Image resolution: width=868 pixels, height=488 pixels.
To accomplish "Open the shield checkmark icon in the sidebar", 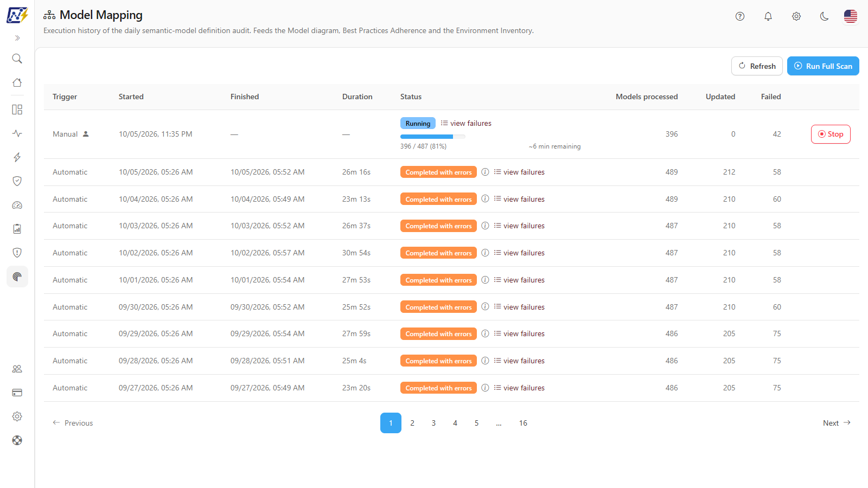I will pyautogui.click(x=17, y=181).
